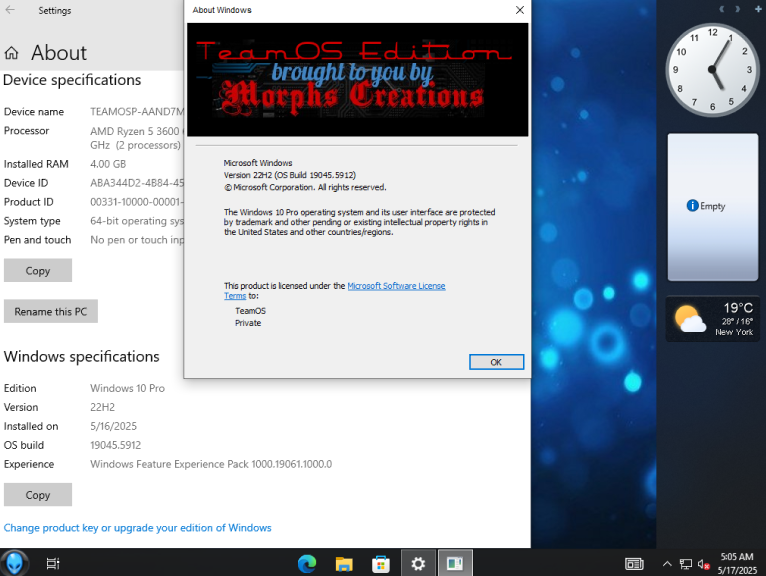
Task: Launch Microsoft Edge from the taskbar
Action: point(307,564)
